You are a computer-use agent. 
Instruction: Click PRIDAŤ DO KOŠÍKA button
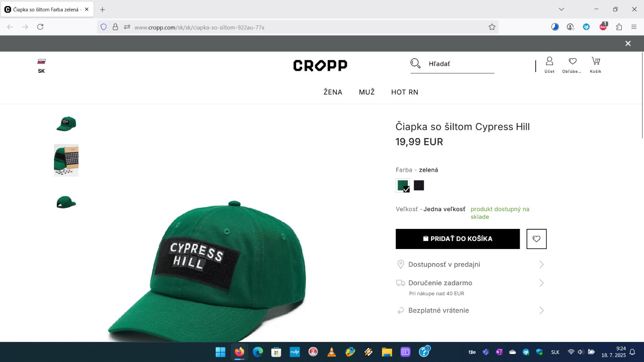click(x=458, y=239)
